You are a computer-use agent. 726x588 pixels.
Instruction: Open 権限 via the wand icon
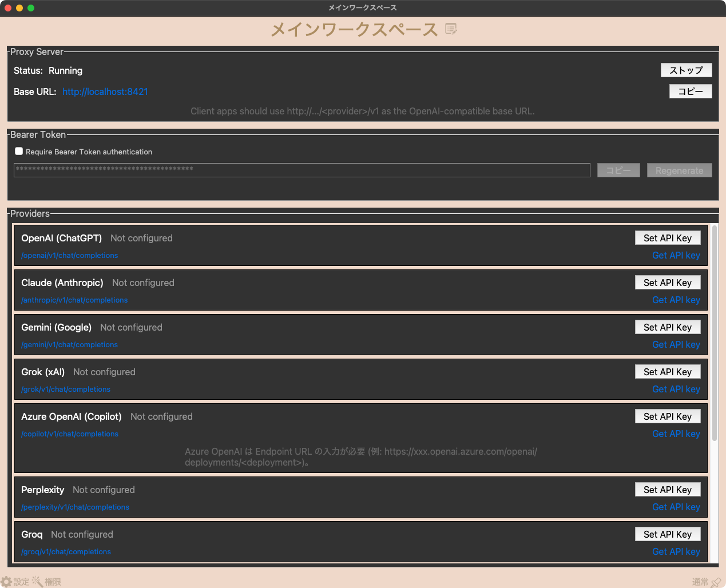click(x=37, y=581)
